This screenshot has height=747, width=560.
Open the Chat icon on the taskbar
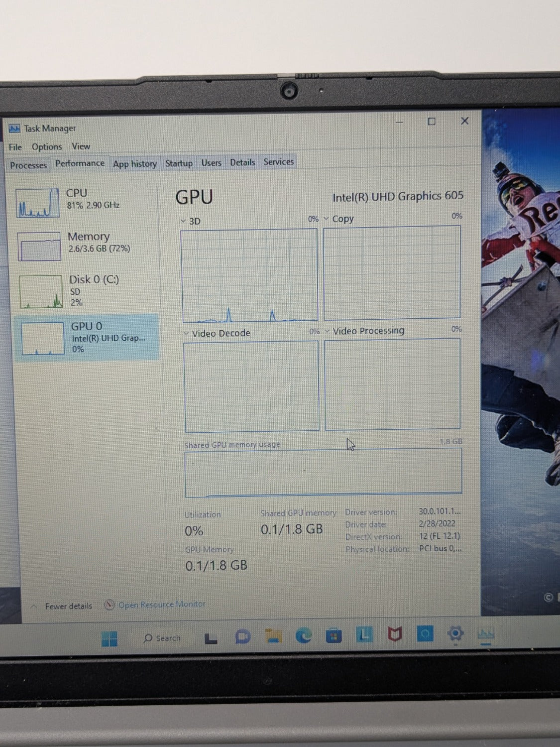[243, 636]
